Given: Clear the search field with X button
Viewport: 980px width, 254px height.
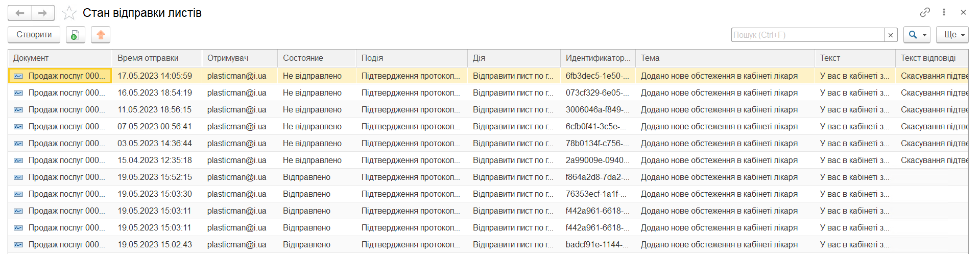Looking at the screenshot, I should pos(891,35).
